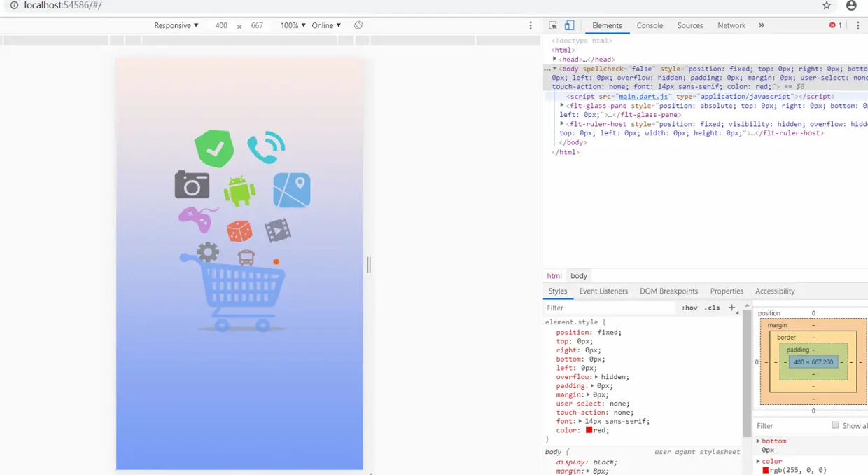Select the doctype html line

pos(582,41)
